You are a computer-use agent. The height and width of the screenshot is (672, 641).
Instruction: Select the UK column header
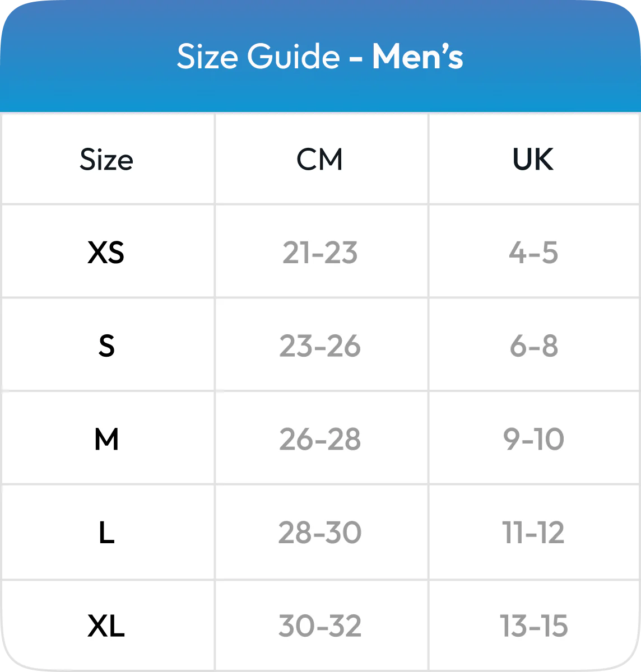tap(533, 160)
